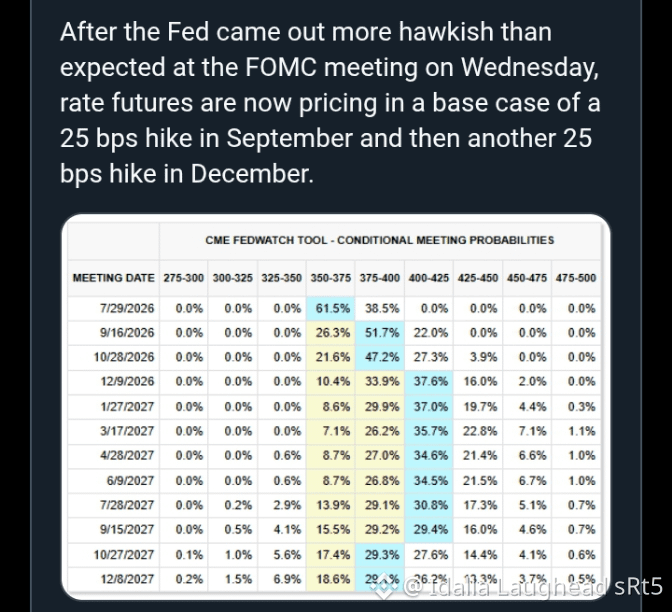Click the 37.6% highlighted cell for 12/9/2026
Viewport: 672px width, 612px height.
point(429,382)
